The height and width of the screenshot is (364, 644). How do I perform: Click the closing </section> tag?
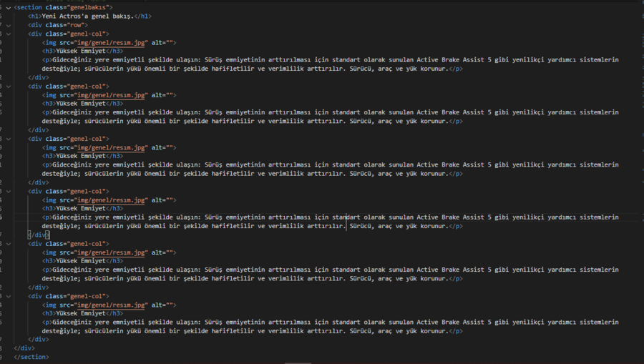[x=31, y=357]
